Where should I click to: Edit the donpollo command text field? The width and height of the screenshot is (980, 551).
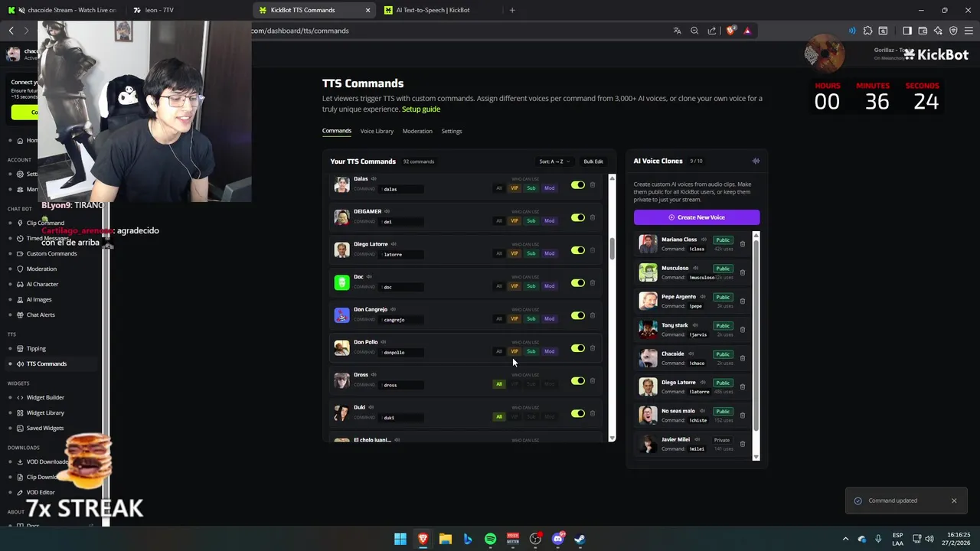(402, 352)
